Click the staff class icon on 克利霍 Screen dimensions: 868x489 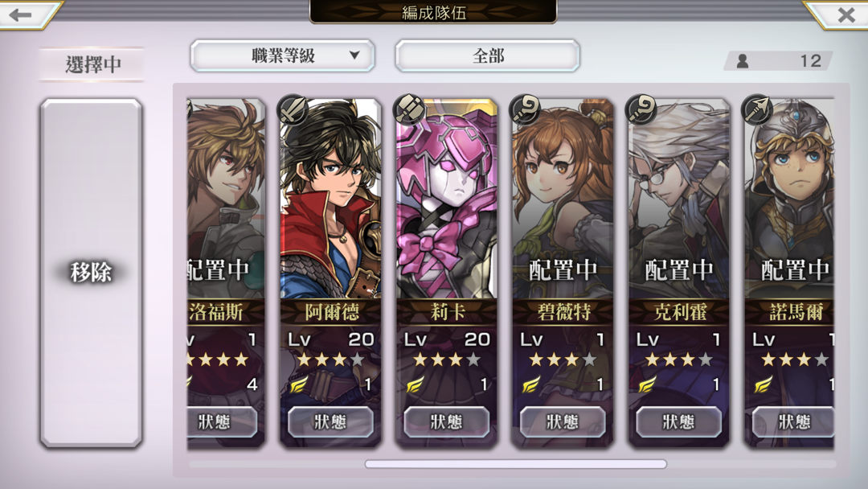pyautogui.click(x=641, y=109)
